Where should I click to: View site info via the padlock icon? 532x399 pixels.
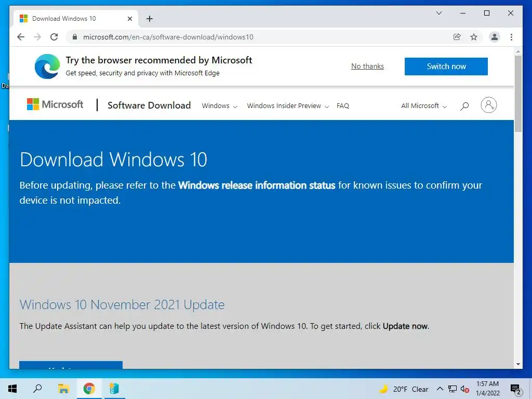(75, 37)
